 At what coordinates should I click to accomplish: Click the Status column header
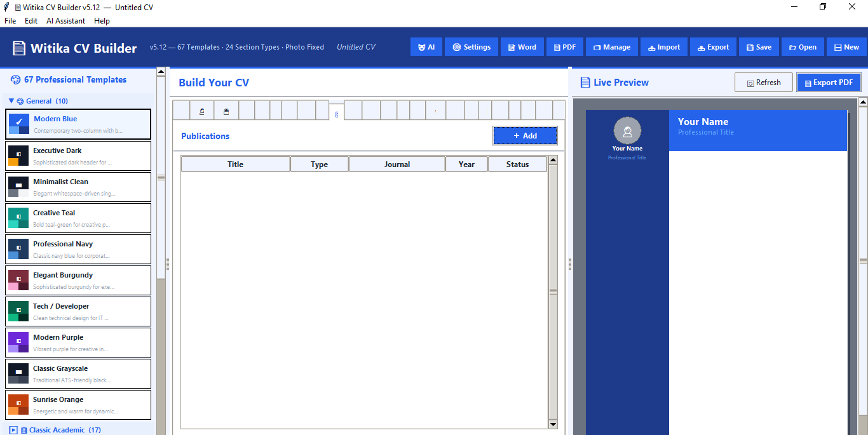point(517,164)
